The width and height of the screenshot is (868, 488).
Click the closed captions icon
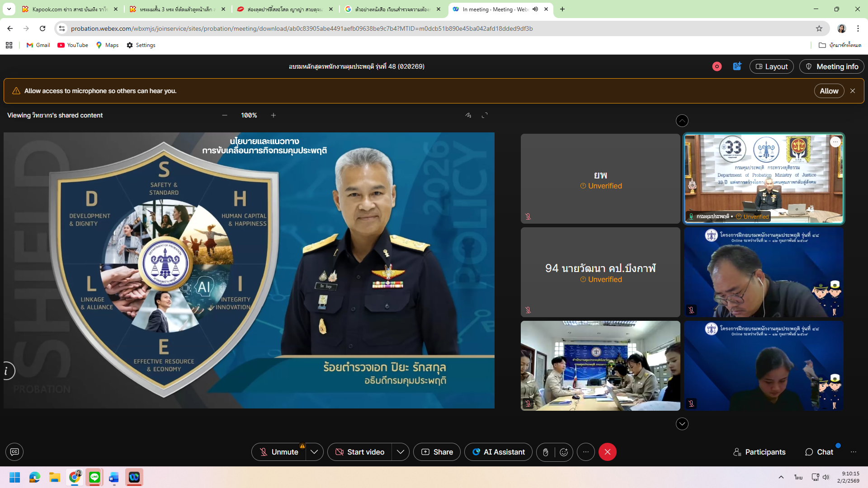pyautogui.click(x=14, y=452)
